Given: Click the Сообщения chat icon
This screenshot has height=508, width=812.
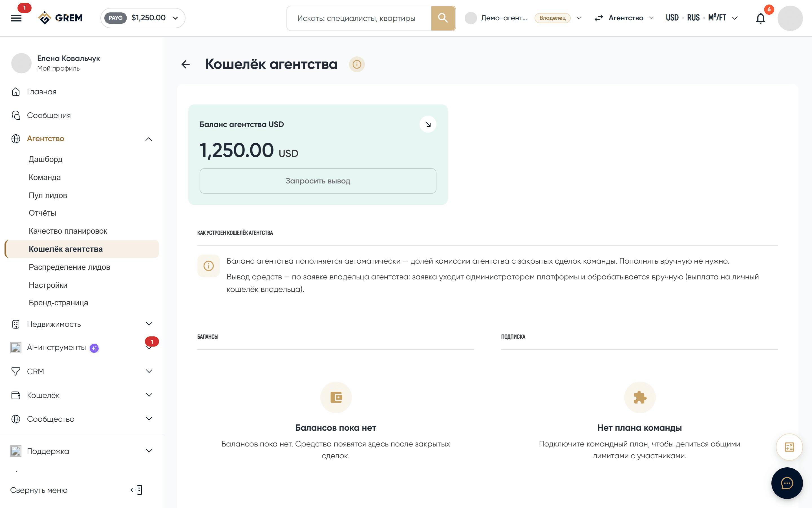Looking at the screenshot, I should 16,115.
